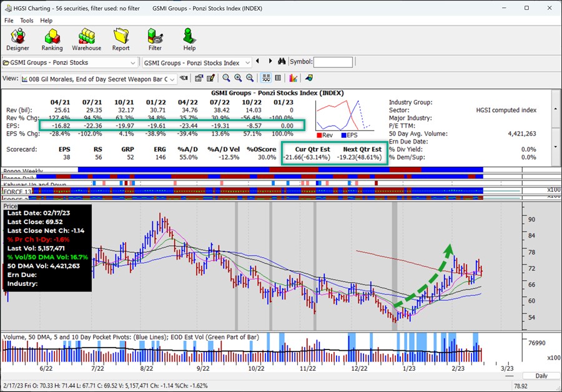Viewport: 562px width, 392px height.
Task: Click the pointing hand icon beside View dropdown
Action: pyautogui.click(x=184, y=78)
